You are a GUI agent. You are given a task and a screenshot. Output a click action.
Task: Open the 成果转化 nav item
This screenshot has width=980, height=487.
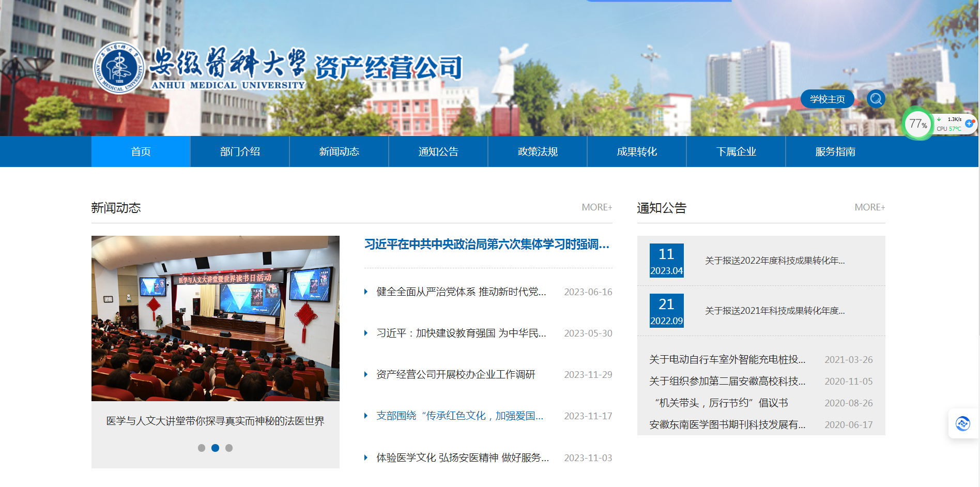[636, 151]
